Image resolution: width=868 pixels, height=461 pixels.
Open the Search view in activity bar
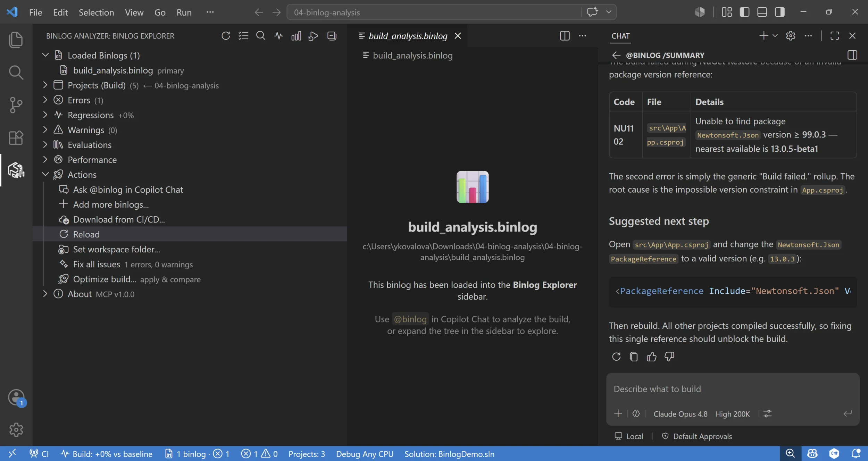[16, 72]
